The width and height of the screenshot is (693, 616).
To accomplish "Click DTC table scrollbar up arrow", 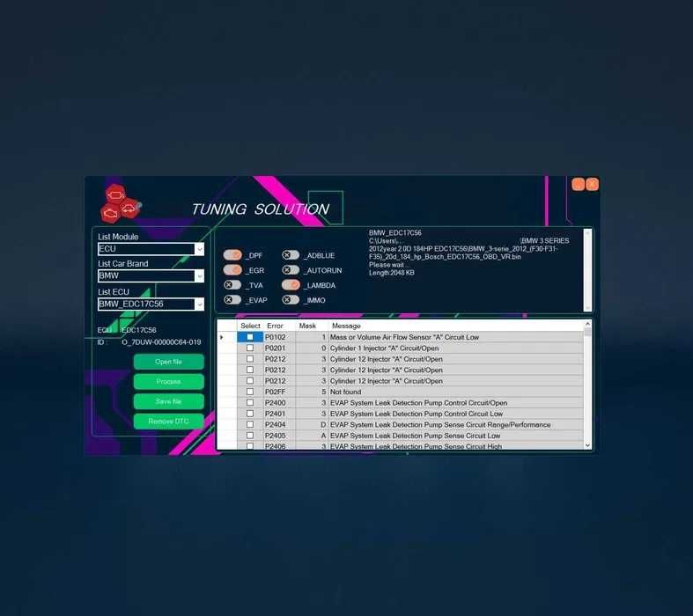I will click(x=587, y=325).
